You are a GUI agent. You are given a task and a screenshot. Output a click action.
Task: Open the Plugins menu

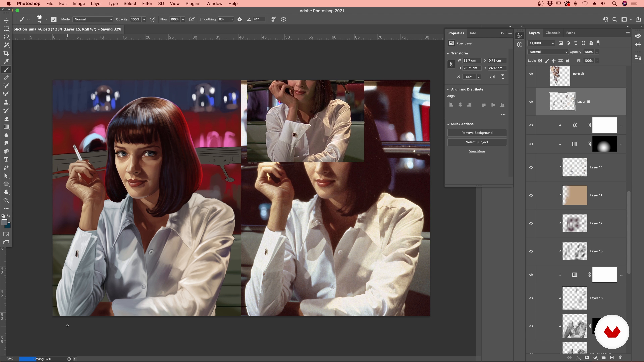[x=193, y=4]
